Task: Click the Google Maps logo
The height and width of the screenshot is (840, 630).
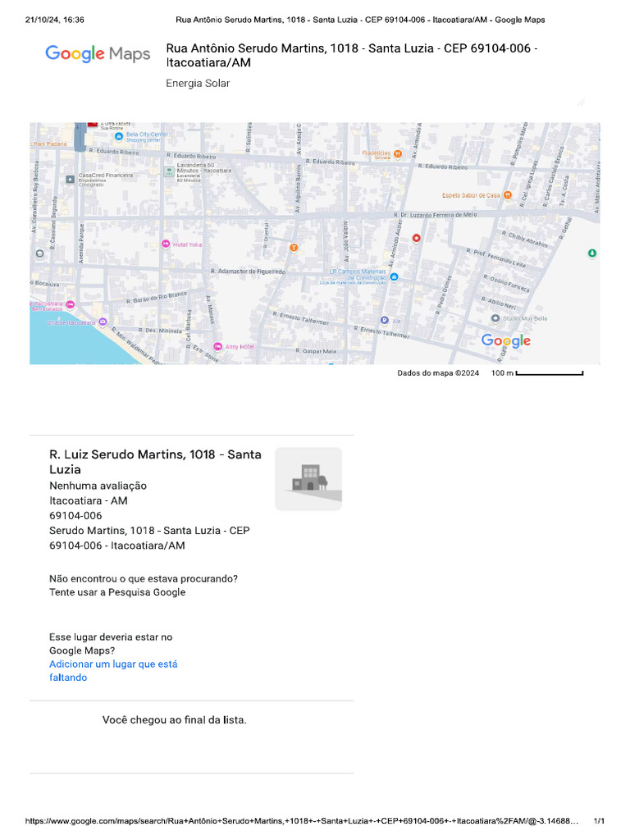Action: pos(98,54)
